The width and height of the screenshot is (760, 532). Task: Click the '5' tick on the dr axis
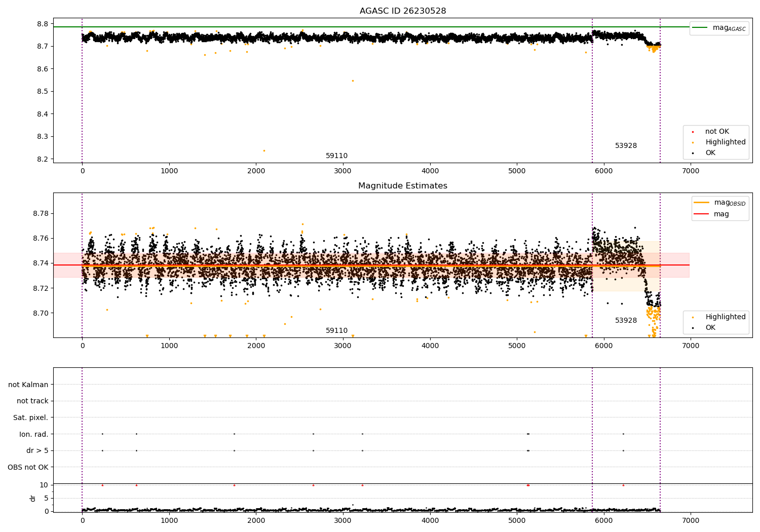46,498
